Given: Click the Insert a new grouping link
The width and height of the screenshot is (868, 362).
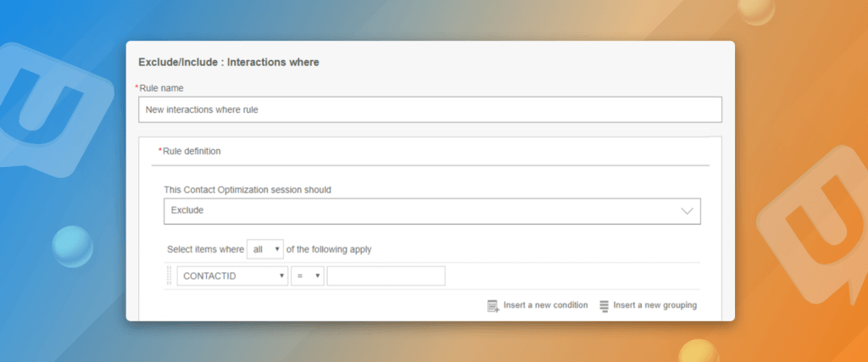Looking at the screenshot, I should pos(654,305).
